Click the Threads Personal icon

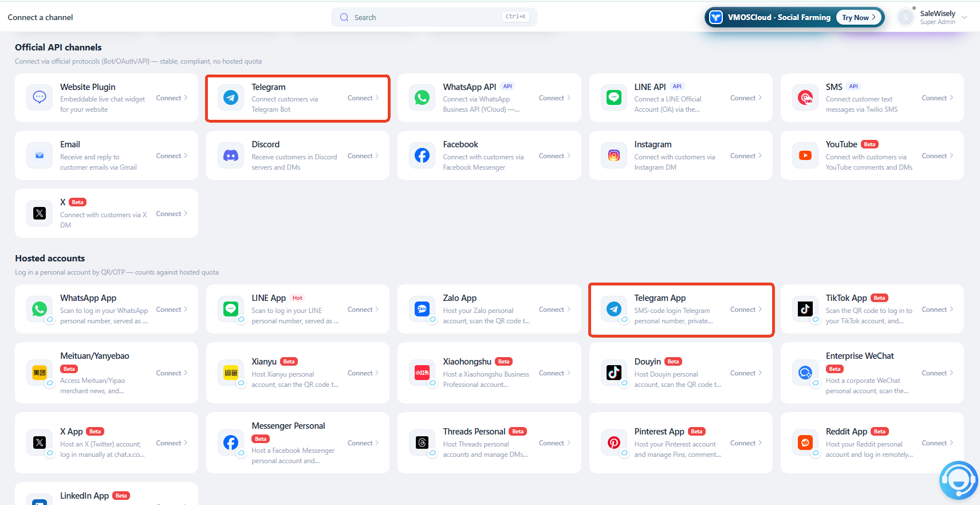(x=422, y=443)
